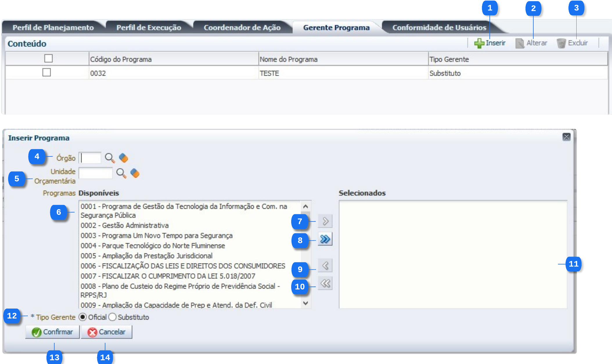
Task: Click the Excluir trash icon
Action: [x=561, y=43]
